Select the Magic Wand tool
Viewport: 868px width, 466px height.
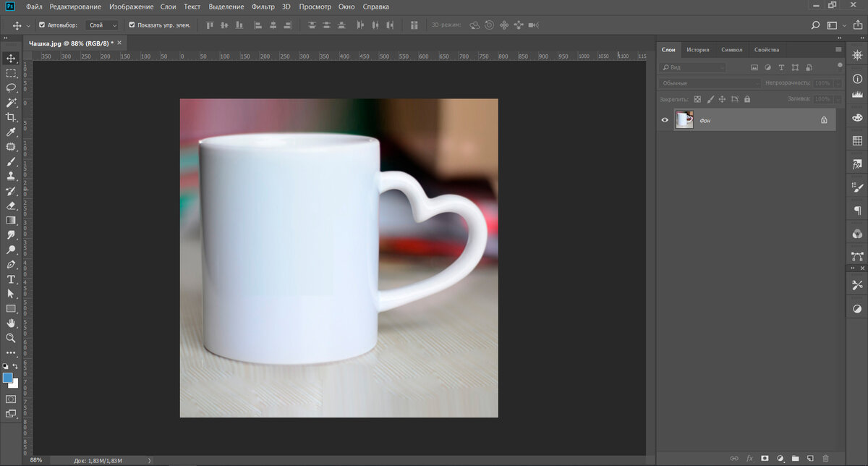tap(11, 103)
